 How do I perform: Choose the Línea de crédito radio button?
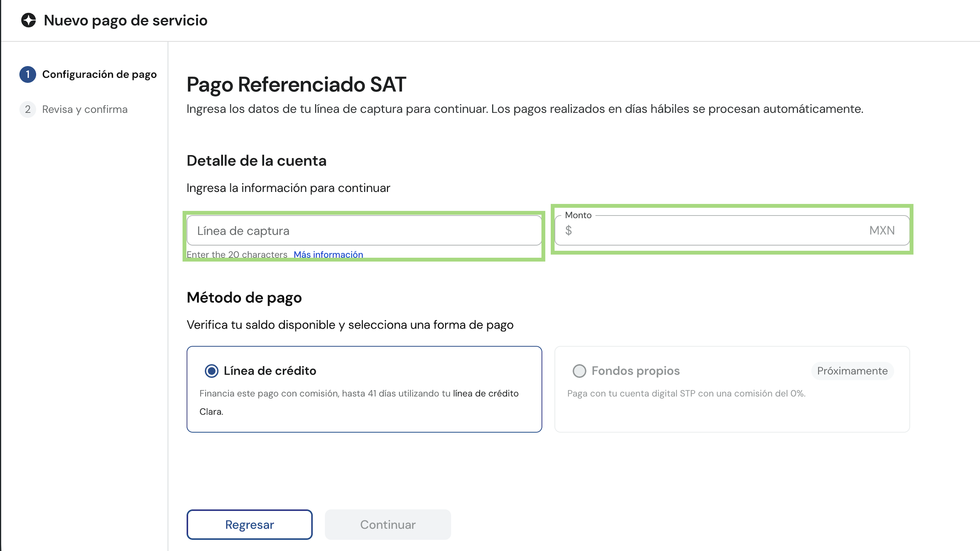(x=211, y=371)
